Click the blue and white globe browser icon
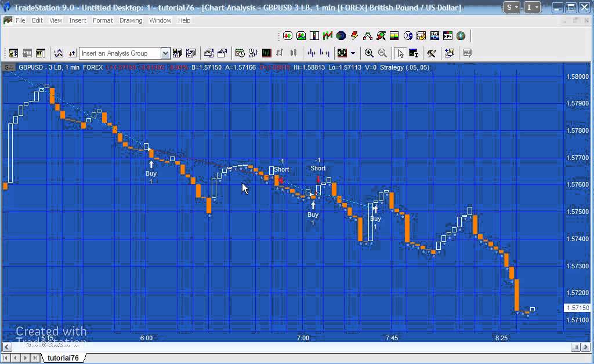The width and height of the screenshot is (594, 364). pyautogui.click(x=408, y=36)
